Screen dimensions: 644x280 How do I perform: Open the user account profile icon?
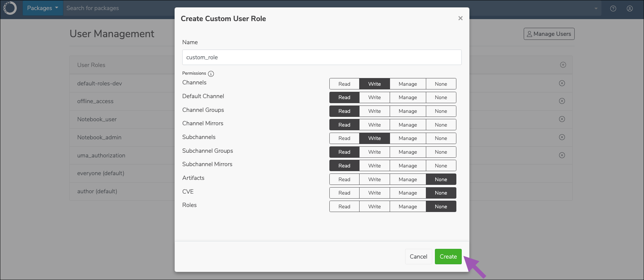point(630,8)
